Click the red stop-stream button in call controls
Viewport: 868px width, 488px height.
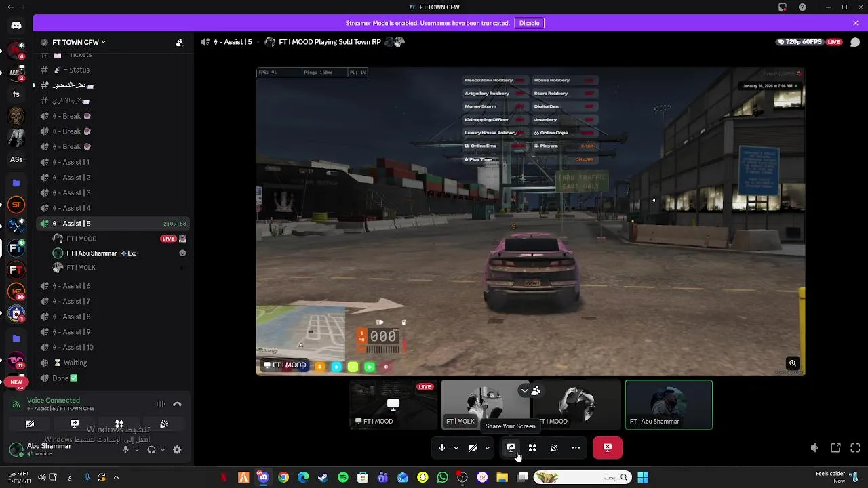click(608, 447)
